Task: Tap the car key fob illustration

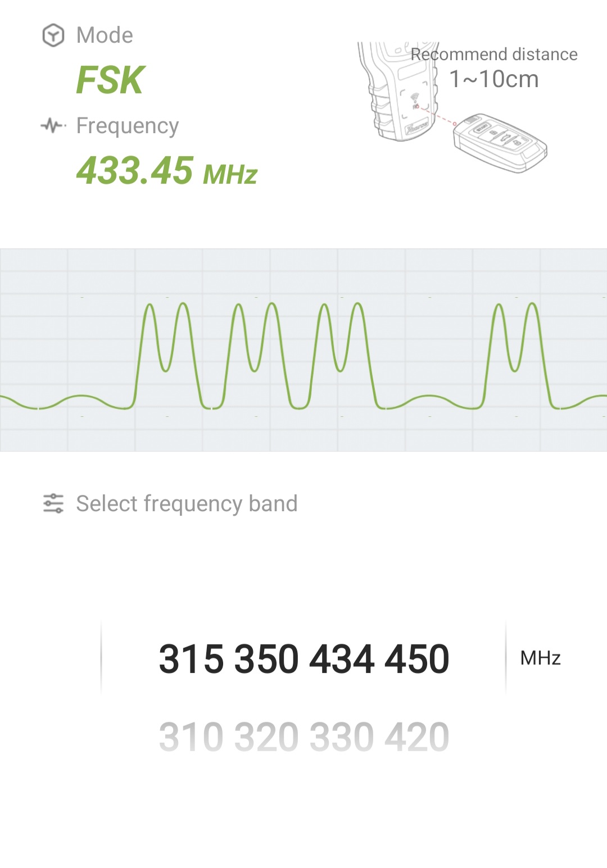Action: [x=500, y=143]
